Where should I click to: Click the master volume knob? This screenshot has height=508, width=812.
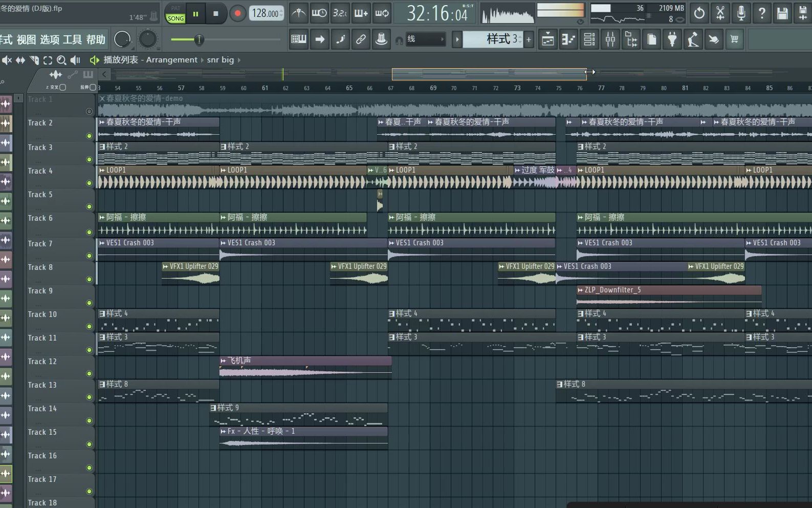[122, 39]
